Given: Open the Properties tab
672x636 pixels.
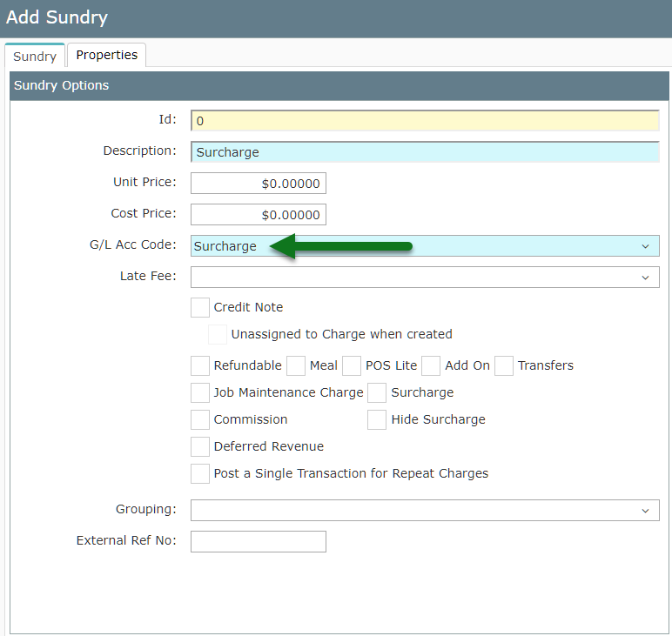Looking at the screenshot, I should coord(107,55).
